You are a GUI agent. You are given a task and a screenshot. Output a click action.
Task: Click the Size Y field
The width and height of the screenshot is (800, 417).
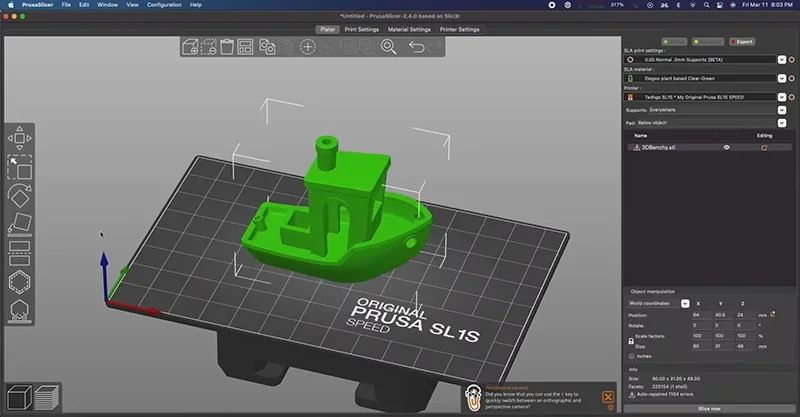pyautogui.click(x=723, y=346)
